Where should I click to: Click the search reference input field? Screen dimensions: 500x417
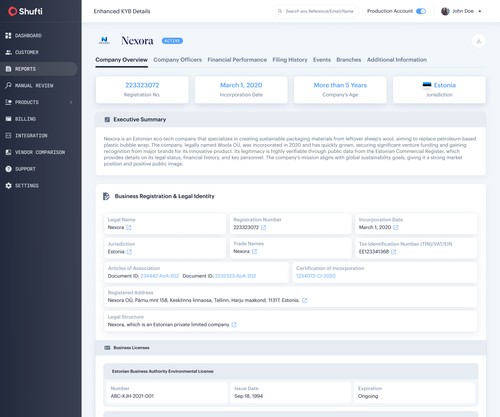pyautogui.click(x=315, y=11)
